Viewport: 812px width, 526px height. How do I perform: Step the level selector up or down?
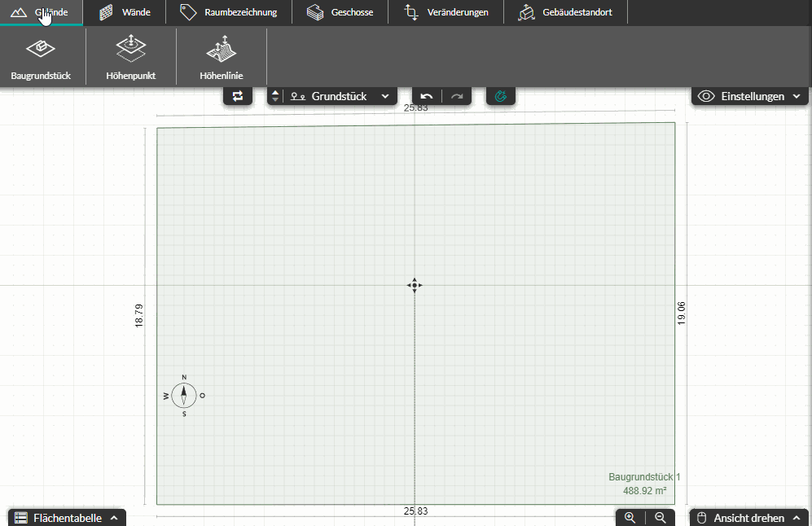275,96
